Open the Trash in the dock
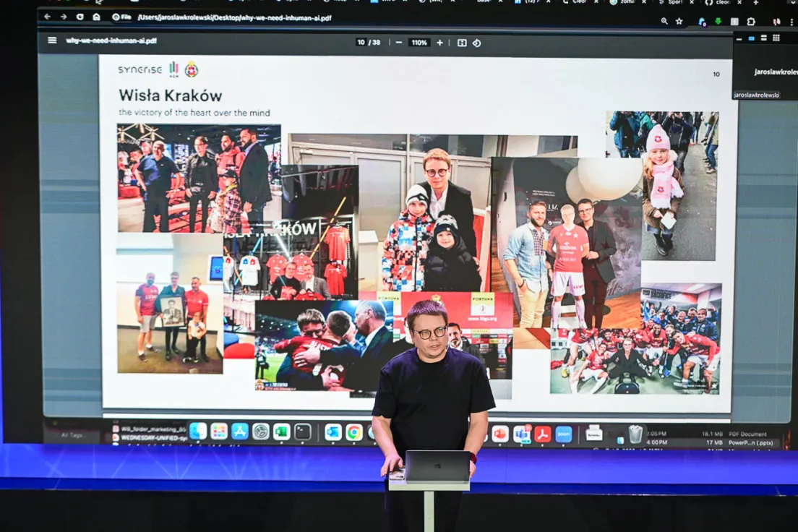The image size is (798, 532). click(635, 434)
